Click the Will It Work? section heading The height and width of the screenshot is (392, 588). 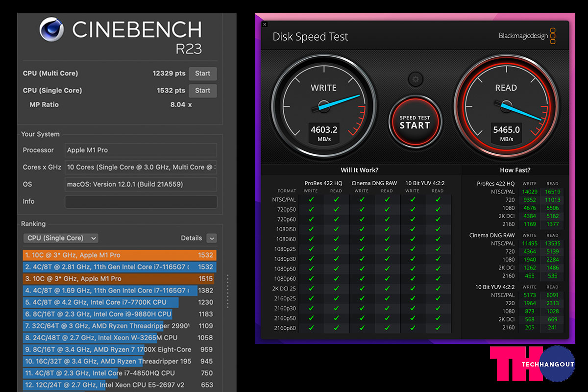(360, 170)
